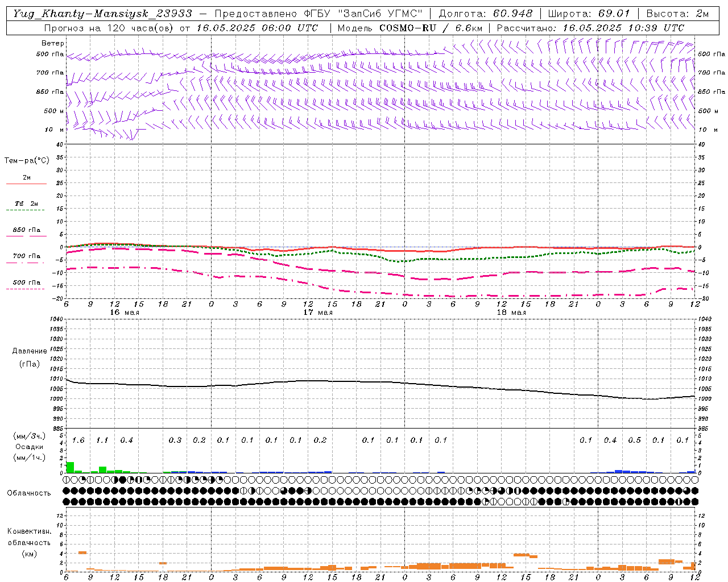
Task: Click the 17 мая date label
Action: click(318, 313)
